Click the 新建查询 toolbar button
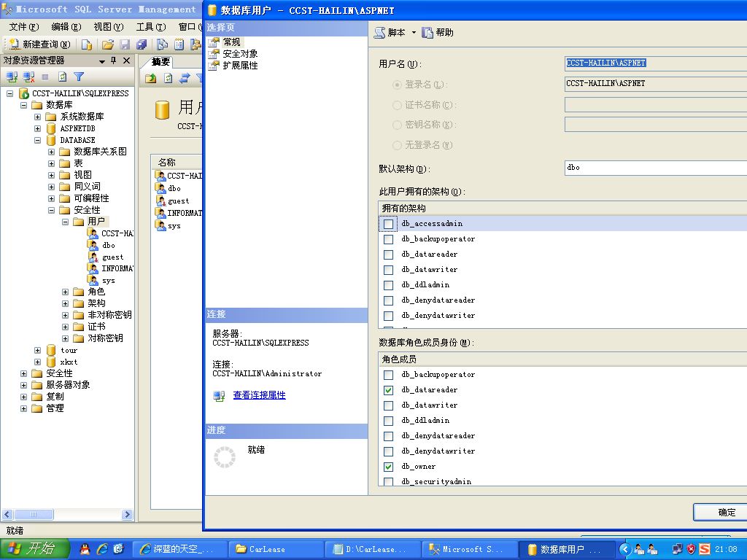This screenshot has height=560, width=747. tap(40, 44)
